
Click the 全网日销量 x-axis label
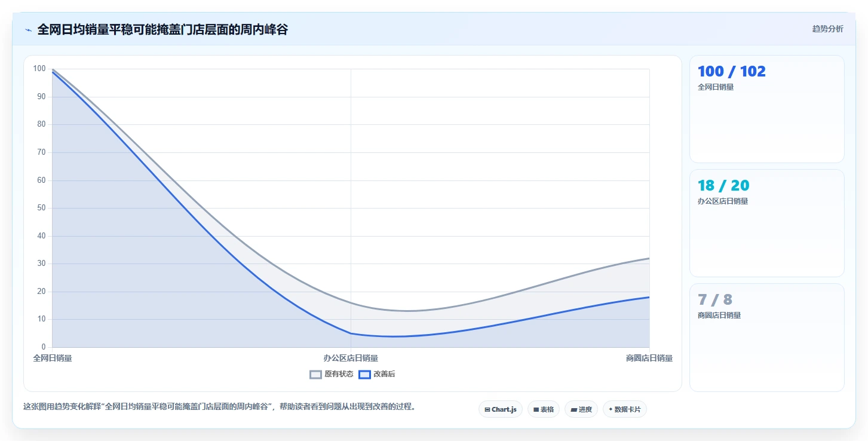[x=53, y=358]
